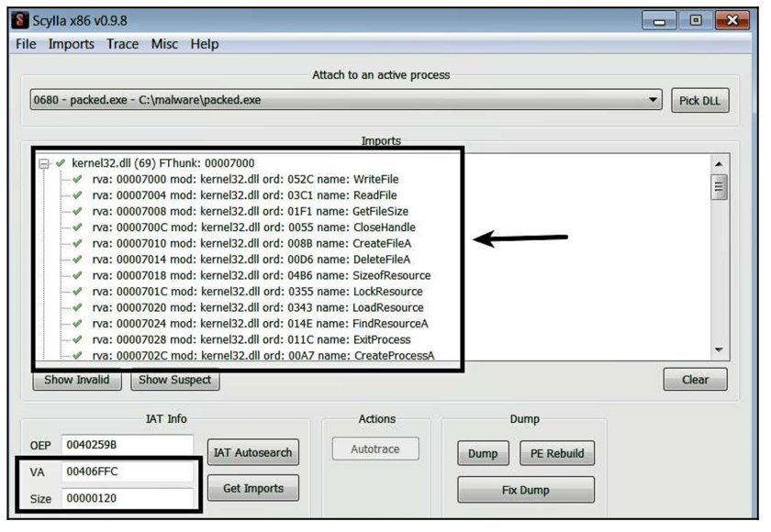Click the Fix Dump button

(526, 490)
